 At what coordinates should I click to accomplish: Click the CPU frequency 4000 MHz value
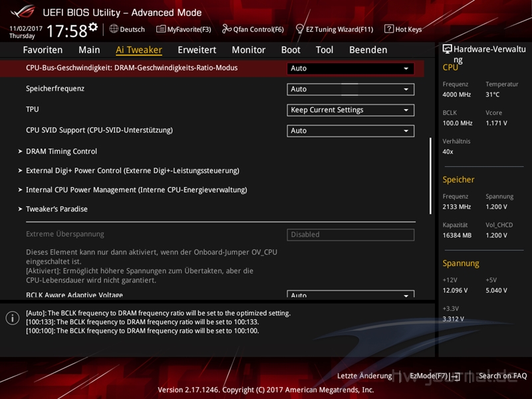(x=457, y=94)
